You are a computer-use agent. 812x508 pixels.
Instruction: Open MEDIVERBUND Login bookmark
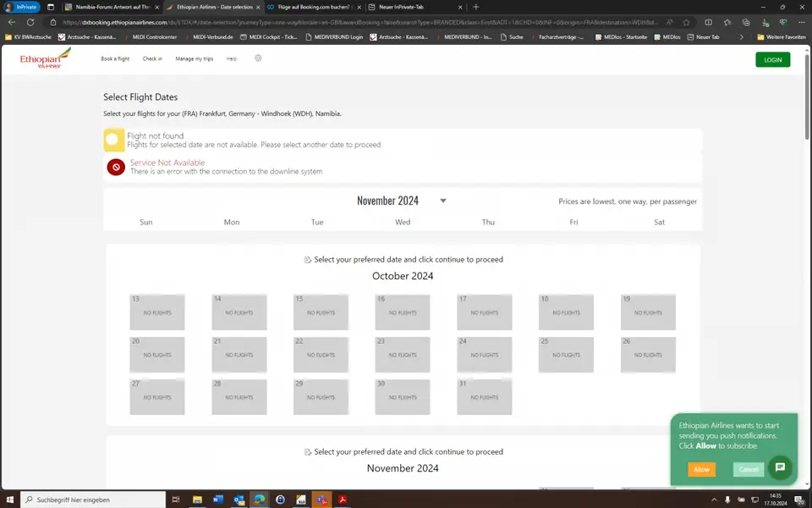pyautogui.click(x=334, y=36)
